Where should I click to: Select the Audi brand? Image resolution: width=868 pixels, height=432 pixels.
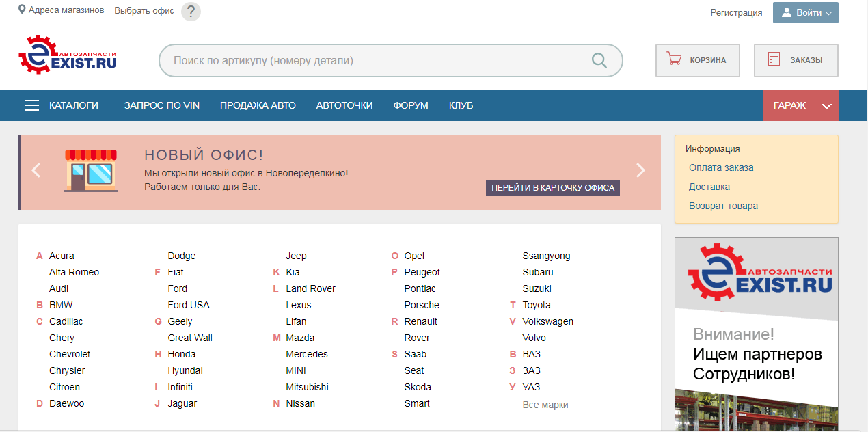pos(59,288)
